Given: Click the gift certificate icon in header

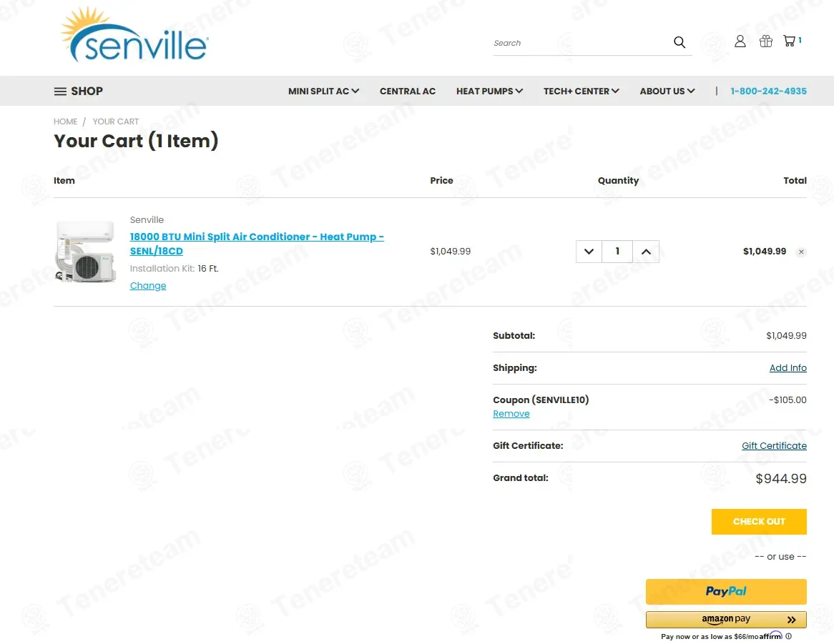Looking at the screenshot, I should tap(765, 41).
